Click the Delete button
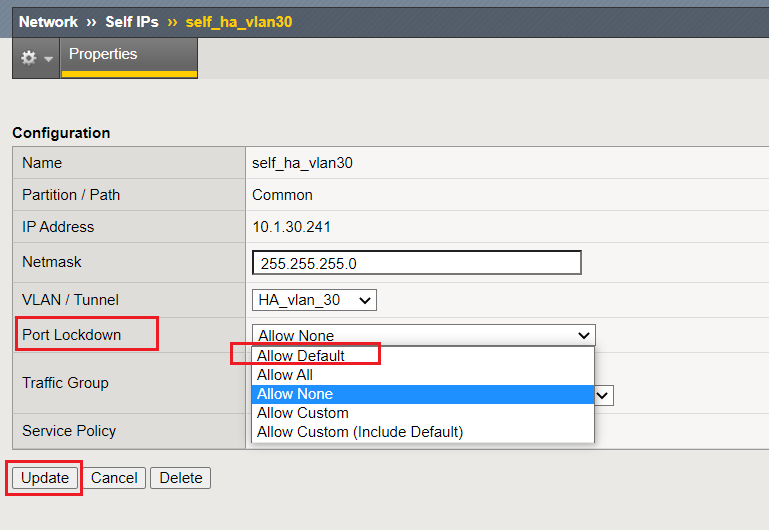769x530 pixels. pos(181,478)
